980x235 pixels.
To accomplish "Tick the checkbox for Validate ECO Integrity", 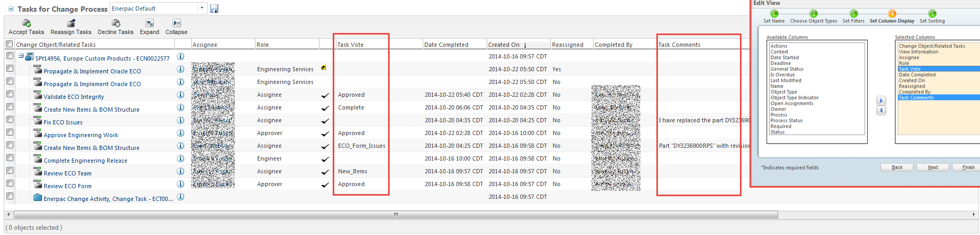I will click(10, 94).
